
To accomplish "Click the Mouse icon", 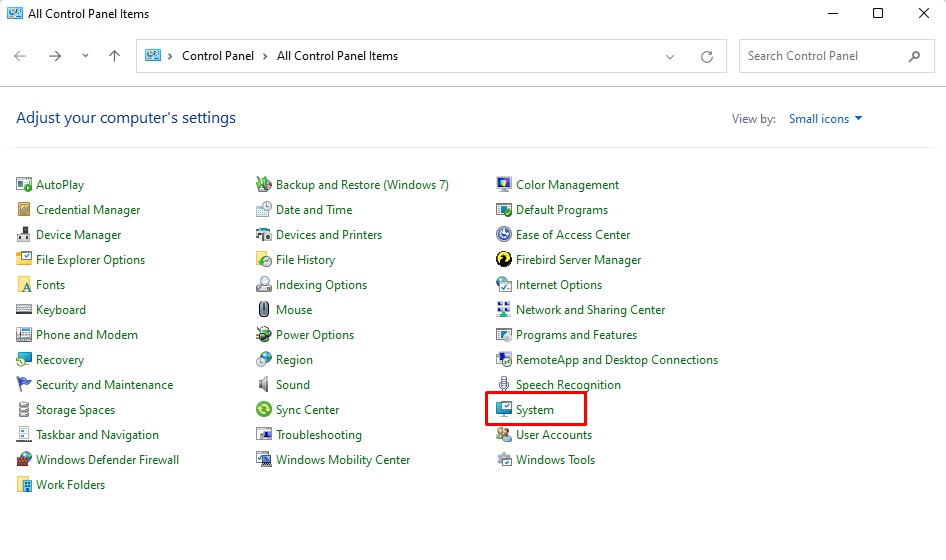I will [x=264, y=310].
